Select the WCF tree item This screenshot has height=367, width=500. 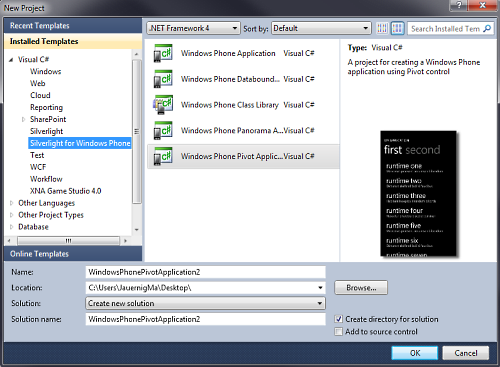click(x=38, y=167)
